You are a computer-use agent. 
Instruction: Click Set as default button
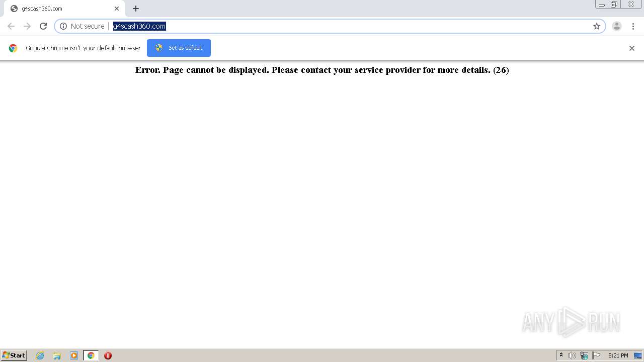click(179, 48)
